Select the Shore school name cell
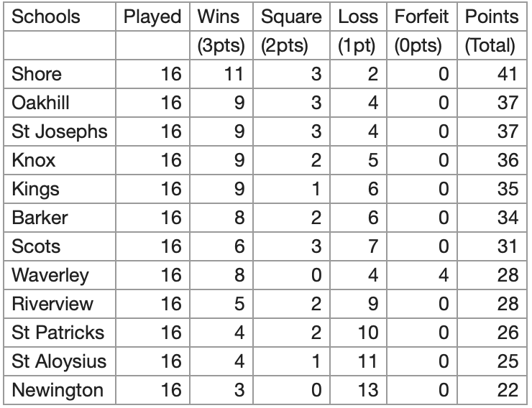Viewport: 532px width, 408px height. [x=37, y=75]
